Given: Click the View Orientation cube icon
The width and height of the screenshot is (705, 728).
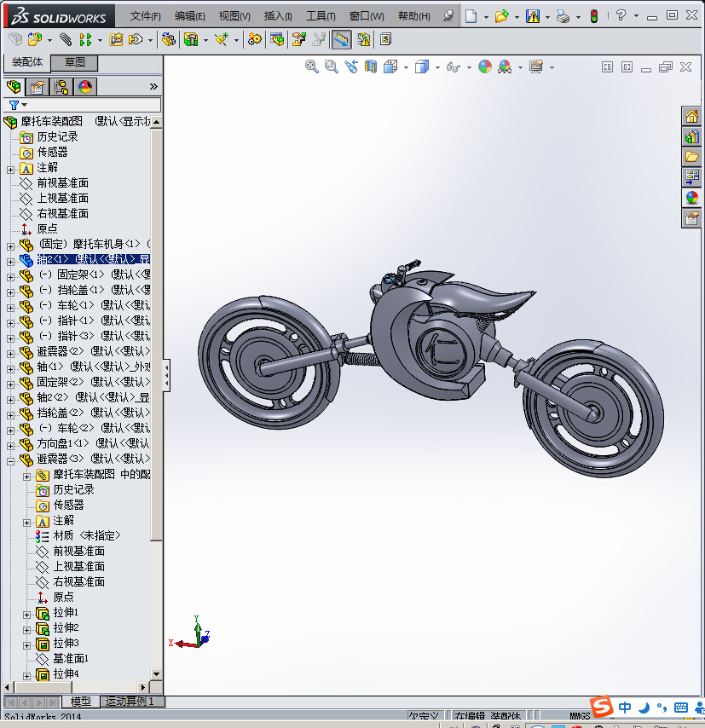Looking at the screenshot, I should pyautogui.click(x=390, y=66).
